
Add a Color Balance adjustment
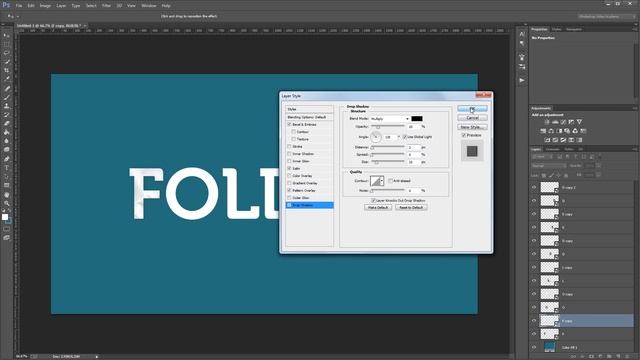(551, 131)
